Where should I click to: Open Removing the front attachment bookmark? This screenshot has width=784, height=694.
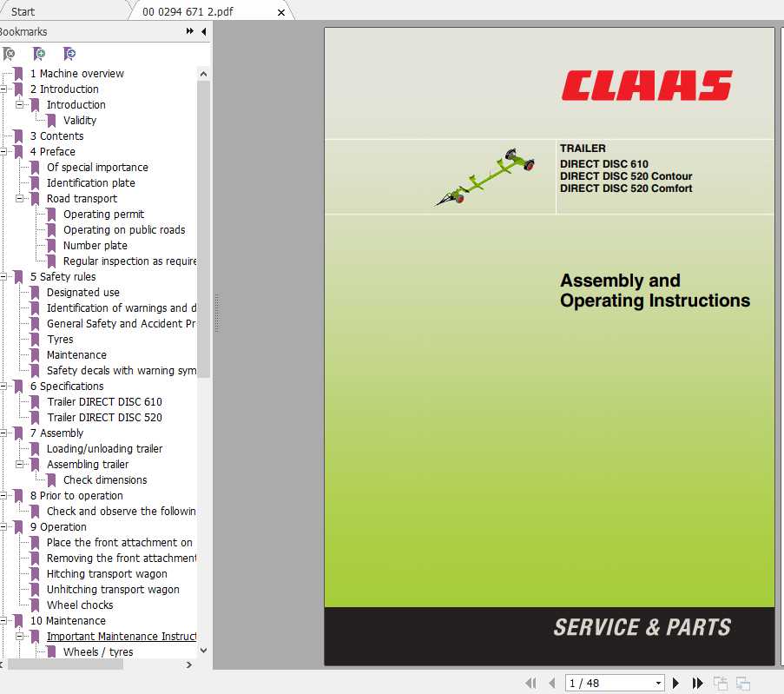[x=122, y=559]
